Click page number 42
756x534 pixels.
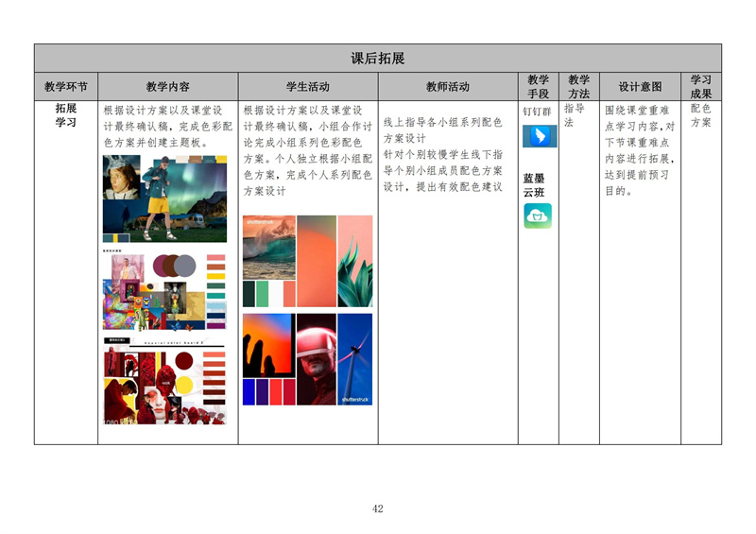377,508
